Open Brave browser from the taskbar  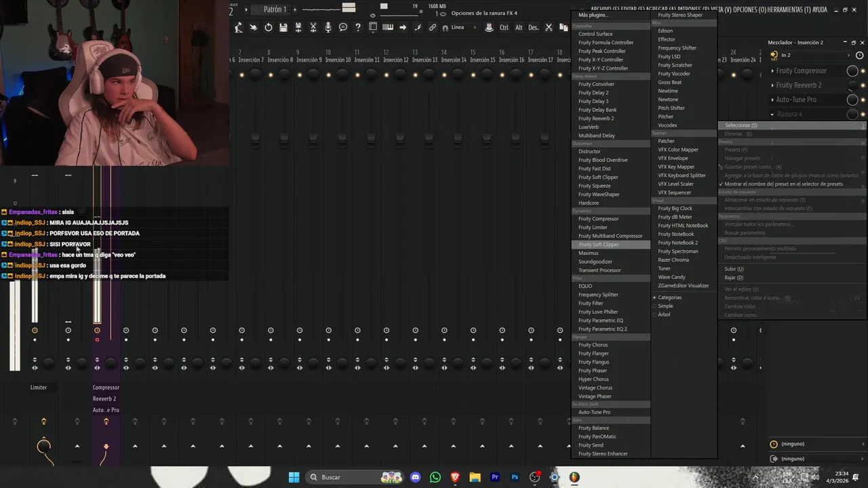click(455, 477)
